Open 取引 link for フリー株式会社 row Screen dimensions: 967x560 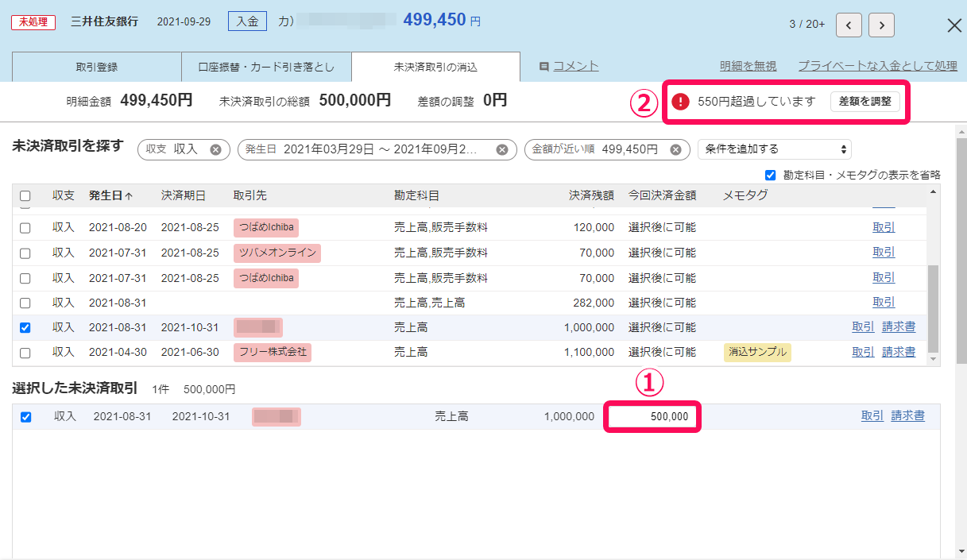(863, 351)
